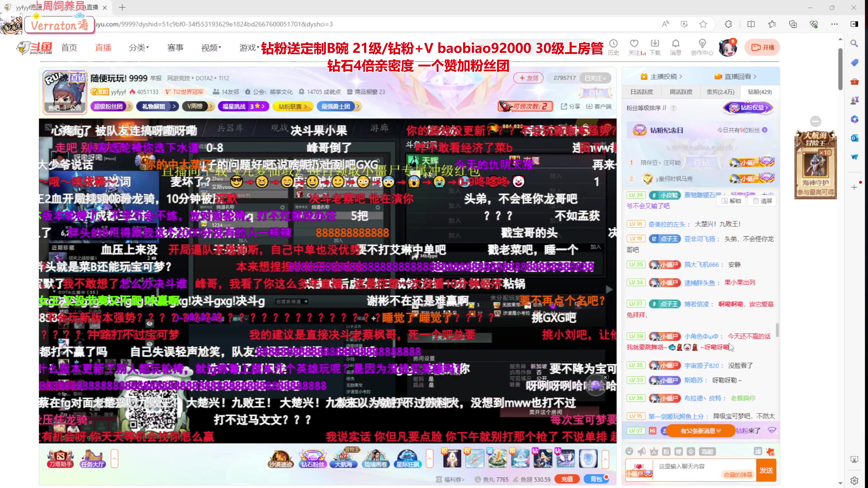The image size is (868, 488).
Task: Click the 下载 download icon in header
Action: [655, 47]
